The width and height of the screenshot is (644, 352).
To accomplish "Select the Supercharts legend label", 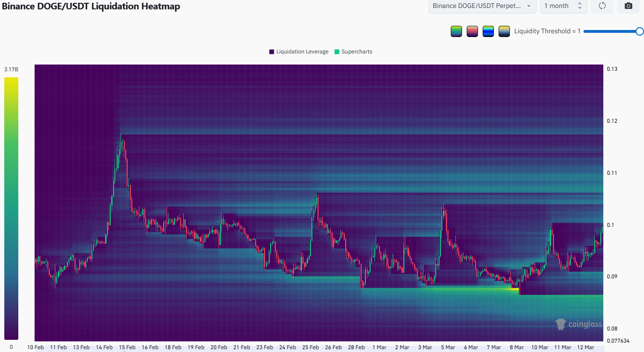I will coord(357,52).
